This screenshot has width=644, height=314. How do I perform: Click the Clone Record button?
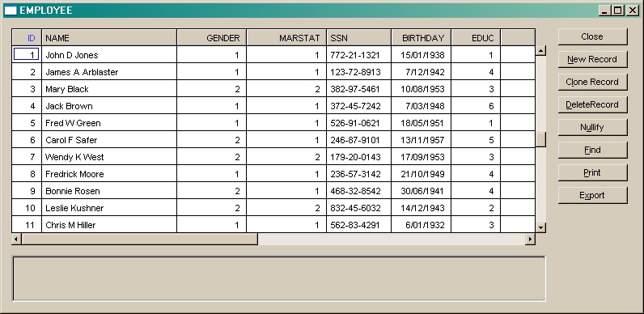pos(592,82)
